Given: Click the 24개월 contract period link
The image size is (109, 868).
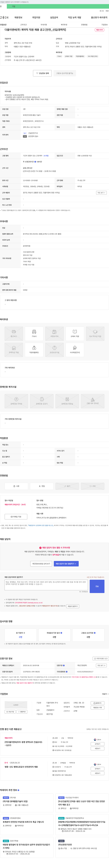Looking at the screenshot, I should point(46,156).
